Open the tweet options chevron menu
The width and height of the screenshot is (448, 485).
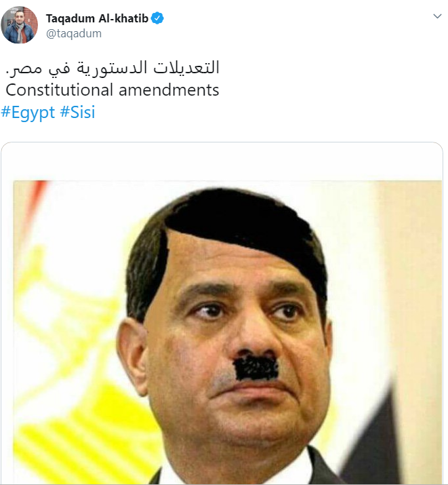pyautogui.click(x=437, y=16)
